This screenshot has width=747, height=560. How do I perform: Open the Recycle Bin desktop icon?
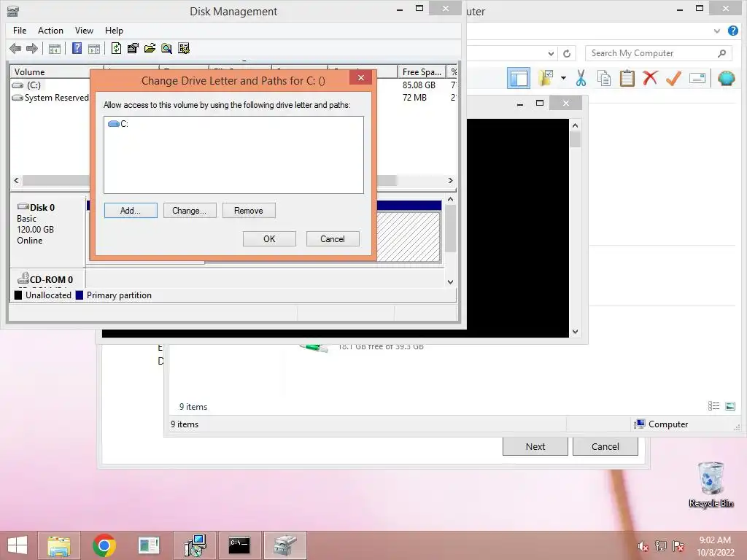click(711, 484)
